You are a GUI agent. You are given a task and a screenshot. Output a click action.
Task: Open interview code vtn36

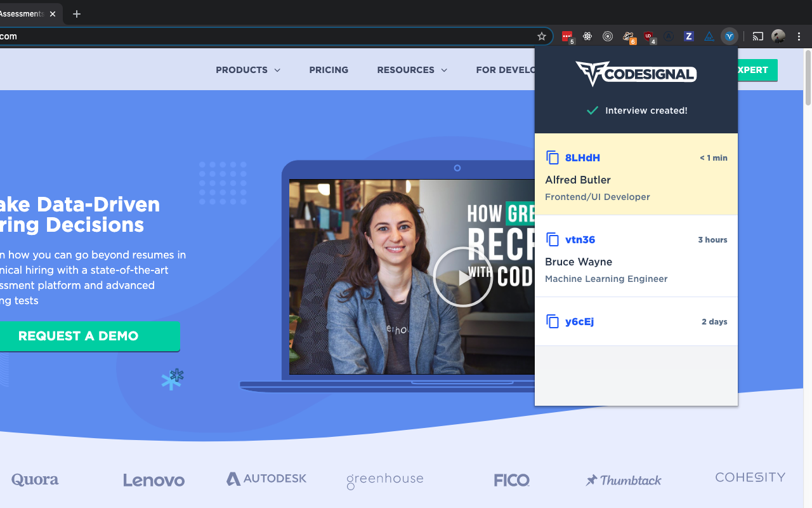coord(580,239)
